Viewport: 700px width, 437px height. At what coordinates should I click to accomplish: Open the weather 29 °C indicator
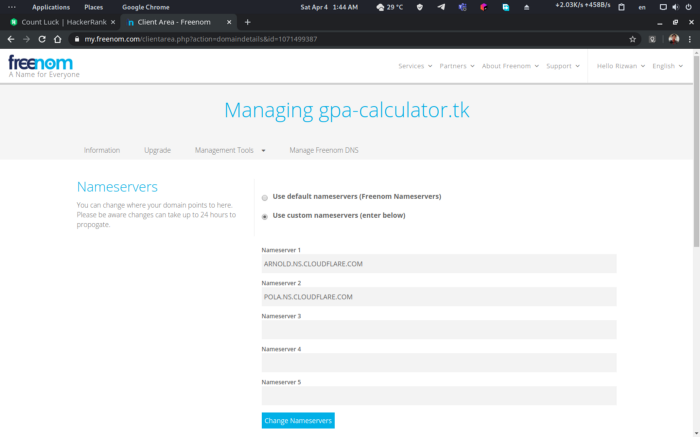[390, 7]
